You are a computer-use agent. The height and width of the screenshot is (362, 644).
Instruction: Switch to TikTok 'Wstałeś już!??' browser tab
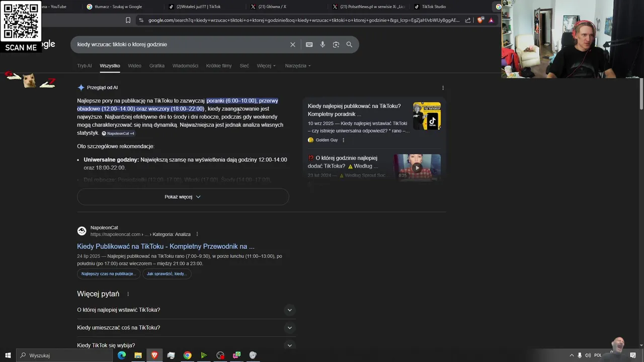click(x=201, y=7)
